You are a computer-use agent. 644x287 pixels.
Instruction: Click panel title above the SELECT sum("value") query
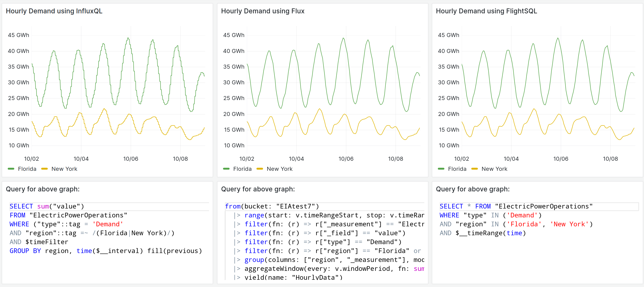(x=43, y=189)
